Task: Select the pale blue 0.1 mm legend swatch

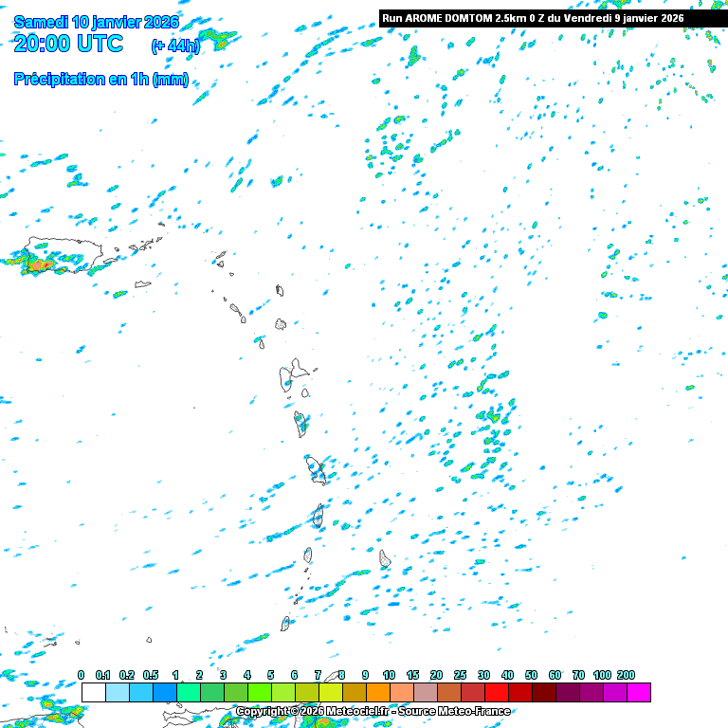Action: tap(117, 693)
